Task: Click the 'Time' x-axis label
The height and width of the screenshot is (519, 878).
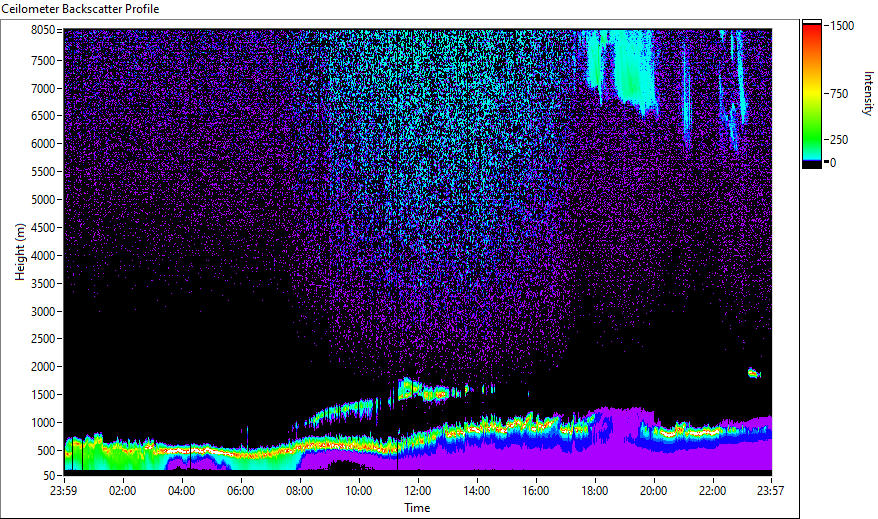Action: (x=417, y=508)
